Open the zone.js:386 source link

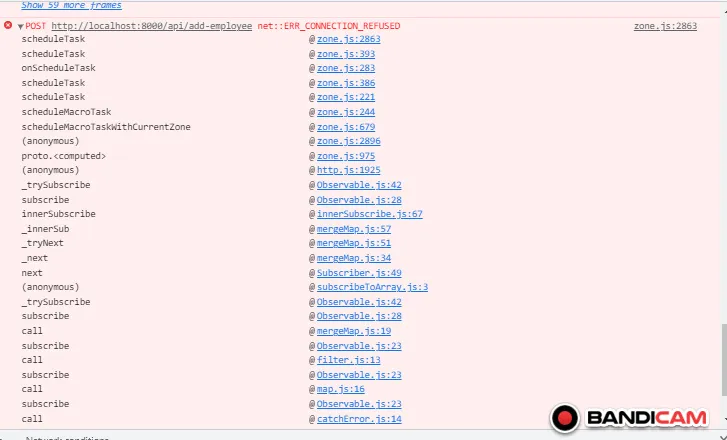click(x=346, y=83)
